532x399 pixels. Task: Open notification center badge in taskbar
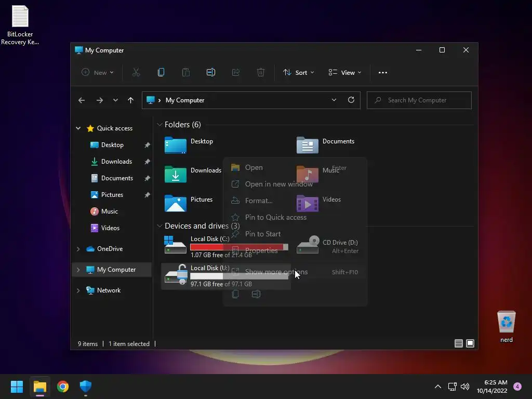coord(517,387)
